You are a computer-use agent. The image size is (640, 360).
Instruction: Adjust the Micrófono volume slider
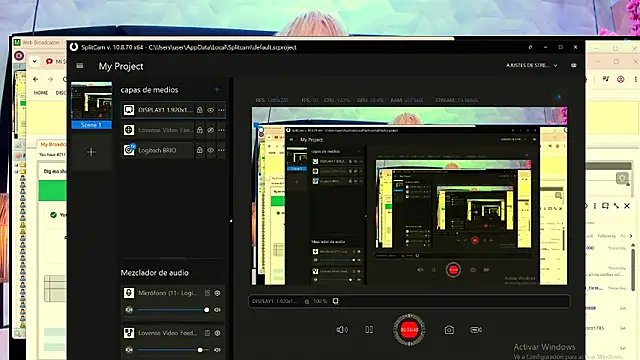point(173,310)
